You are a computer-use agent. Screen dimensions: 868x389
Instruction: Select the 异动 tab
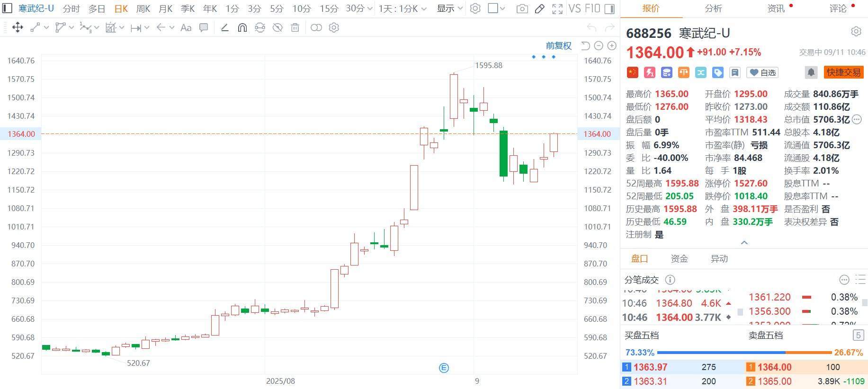pos(719,259)
